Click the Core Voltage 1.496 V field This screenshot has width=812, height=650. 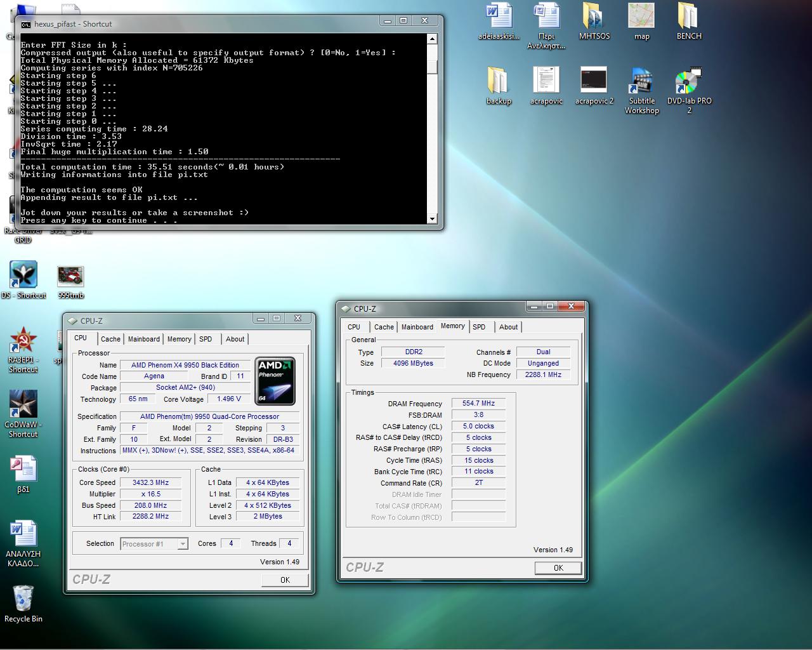(x=229, y=399)
